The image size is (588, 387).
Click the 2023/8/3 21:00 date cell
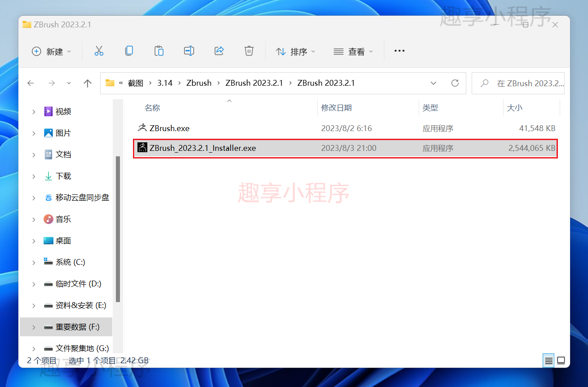tap(349, 148)
